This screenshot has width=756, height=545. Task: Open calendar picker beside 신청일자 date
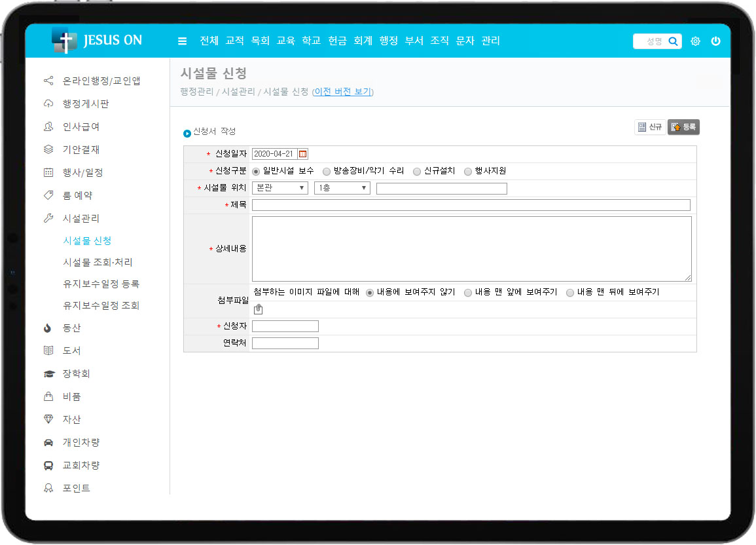(x=302, y=154)
